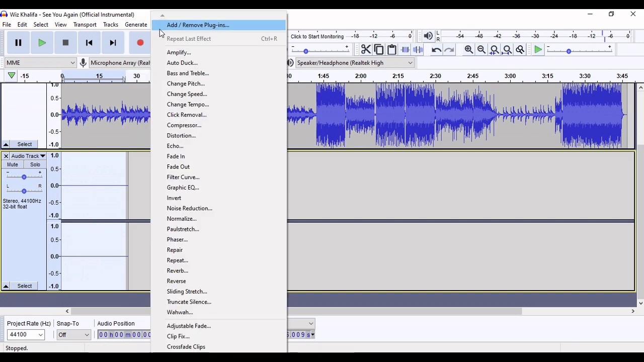Choose Noise Reduction effect
The image size is (644, 362).
(219, 208)
